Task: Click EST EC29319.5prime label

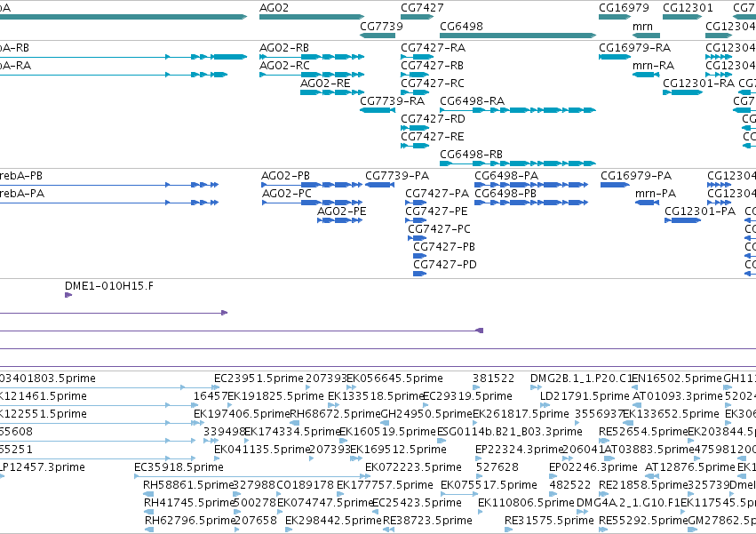Action: tap(467, 396)
